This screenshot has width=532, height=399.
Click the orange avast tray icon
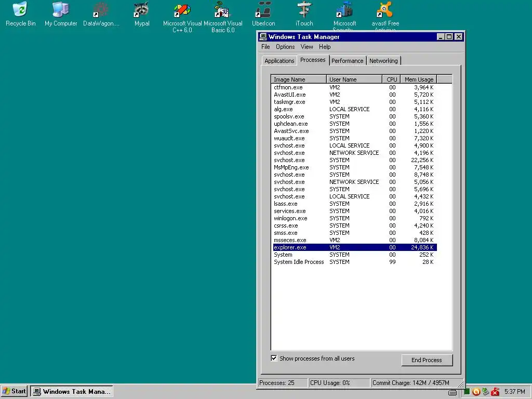pyautogui.click(x=476, y=392)
